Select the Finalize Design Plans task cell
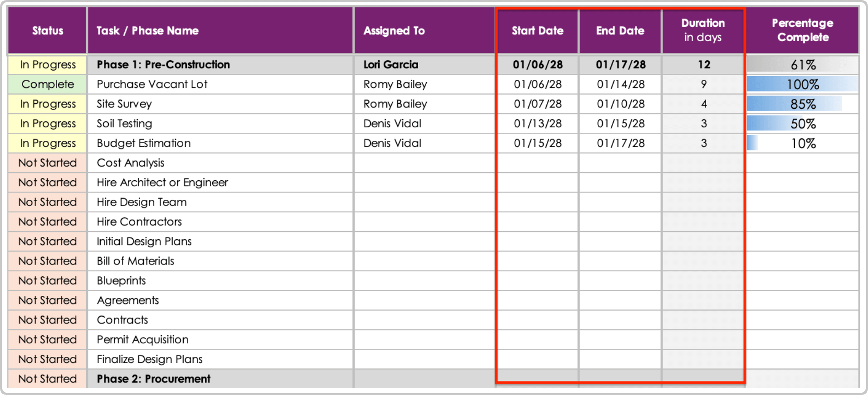Viewport: 868px width, 395px height. (150, 359)
